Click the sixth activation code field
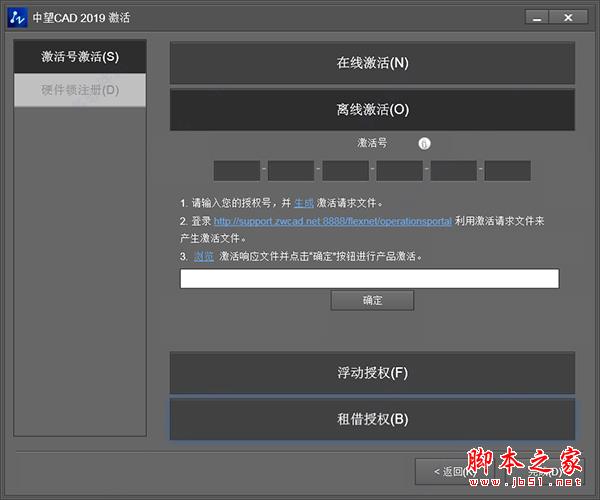The height and width of the screenshot is (500, 600). click(508, 171)
